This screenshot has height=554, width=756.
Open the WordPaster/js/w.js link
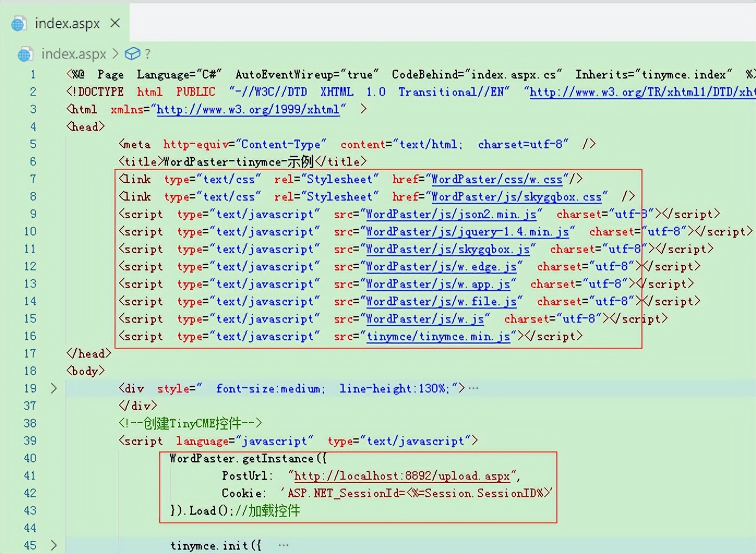pyautogui.click(x=425, y=319)
